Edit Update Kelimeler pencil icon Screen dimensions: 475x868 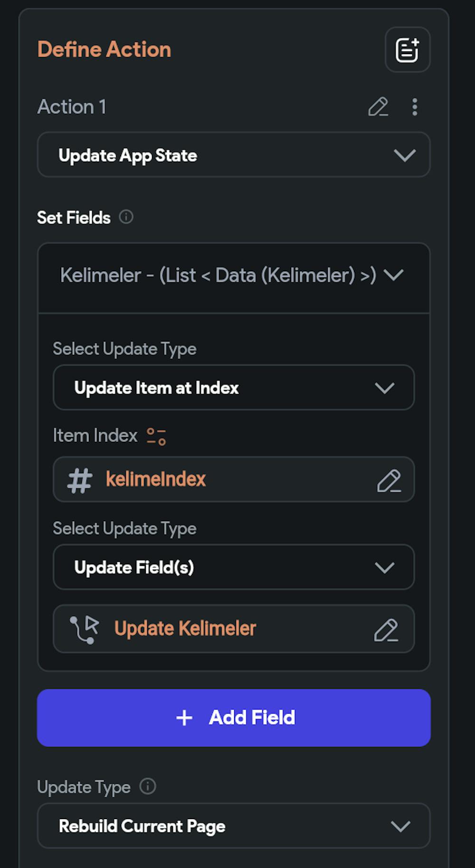coord(386,630)
